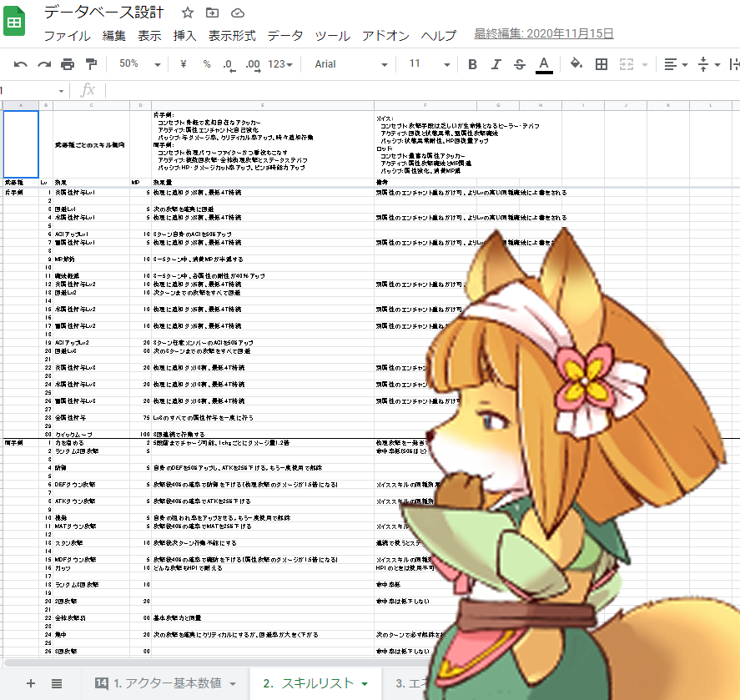Click the comment count badge 14
This screenshot has height=700, width=740.
coord(102,683)
